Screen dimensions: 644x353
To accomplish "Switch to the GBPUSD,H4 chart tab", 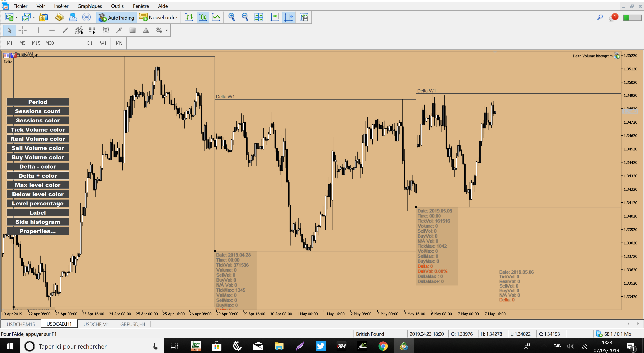I will pos(133,324).
